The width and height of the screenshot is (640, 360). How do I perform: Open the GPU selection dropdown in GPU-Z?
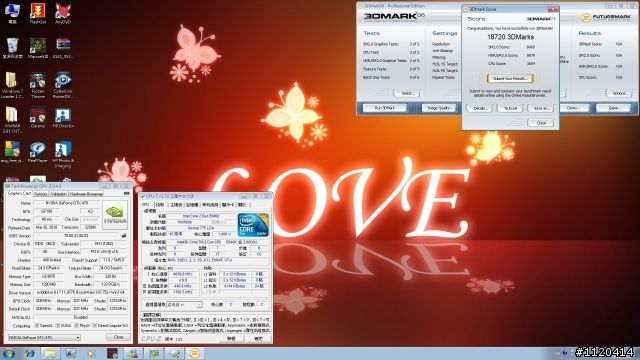click(x=44, y=338)
